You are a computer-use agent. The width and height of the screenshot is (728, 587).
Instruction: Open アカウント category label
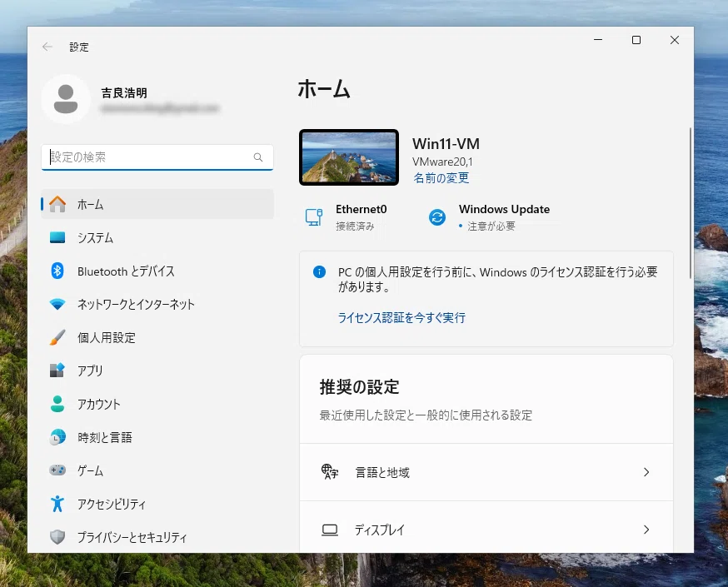[99, 404]
